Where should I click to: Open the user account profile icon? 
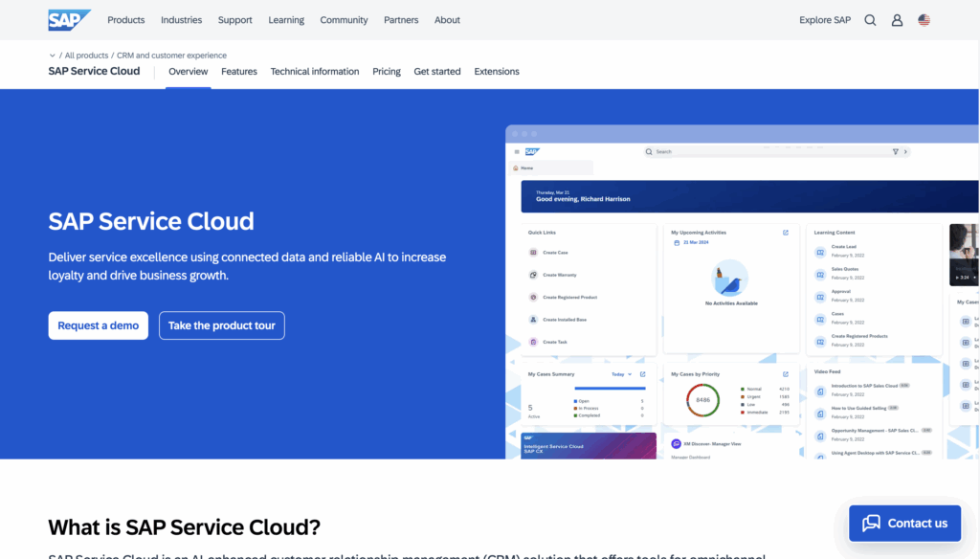pyautogui.click(x=897, y=20)
